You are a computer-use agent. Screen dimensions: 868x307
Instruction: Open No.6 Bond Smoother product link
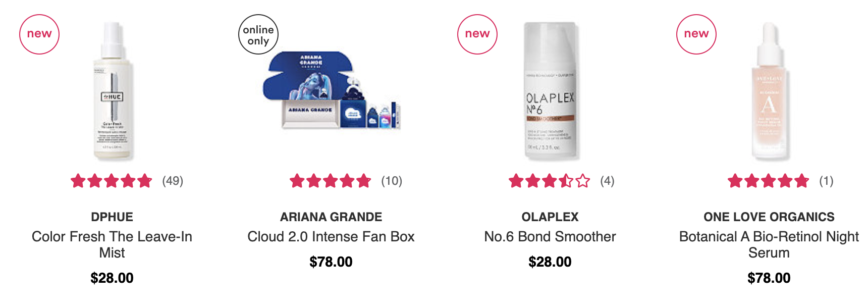click(550, 236)
